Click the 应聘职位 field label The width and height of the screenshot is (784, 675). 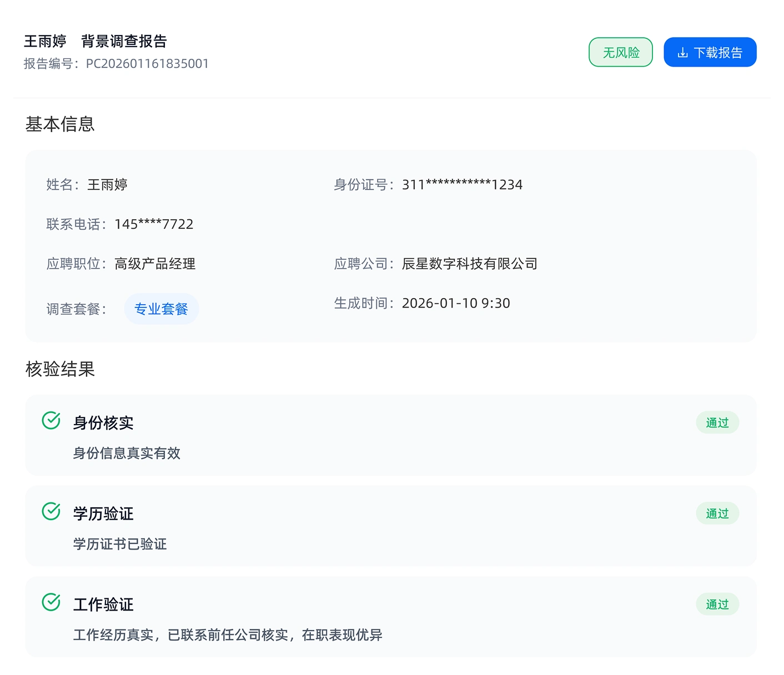pyautogui.click(x=76, y=264)
